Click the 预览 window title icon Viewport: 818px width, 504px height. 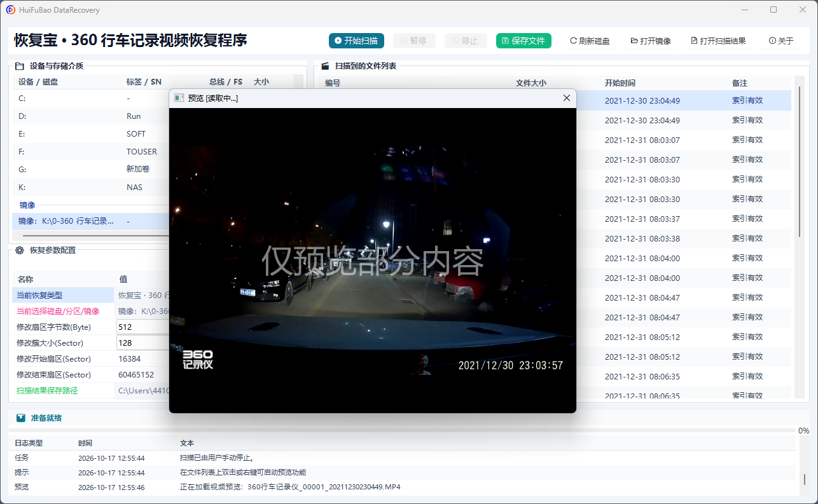179,99
